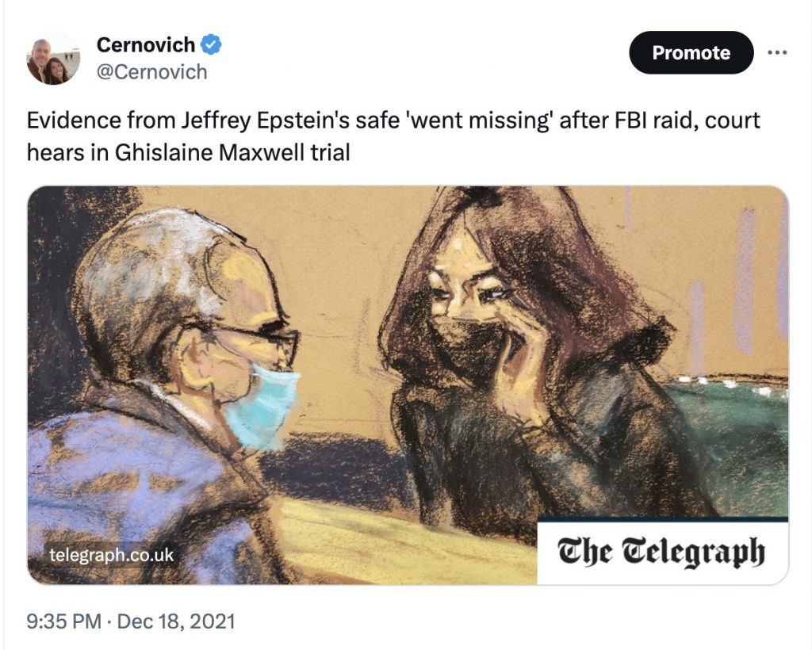Click the Dec 18, 2021 date

click(176, 621)
